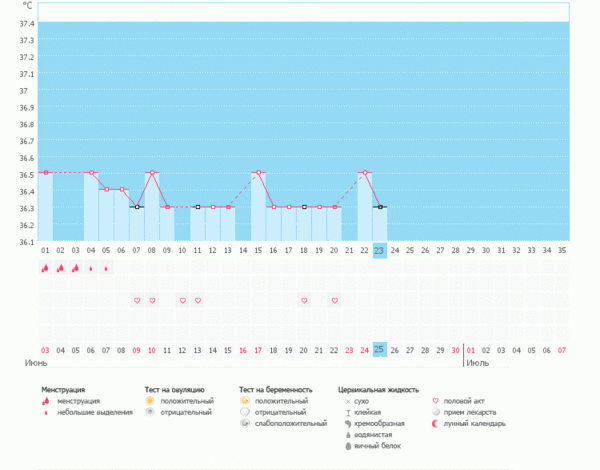This screenshot has width=600, height=470.
Task: Select highlighted calendar date 25
Action: click(379, 349)
